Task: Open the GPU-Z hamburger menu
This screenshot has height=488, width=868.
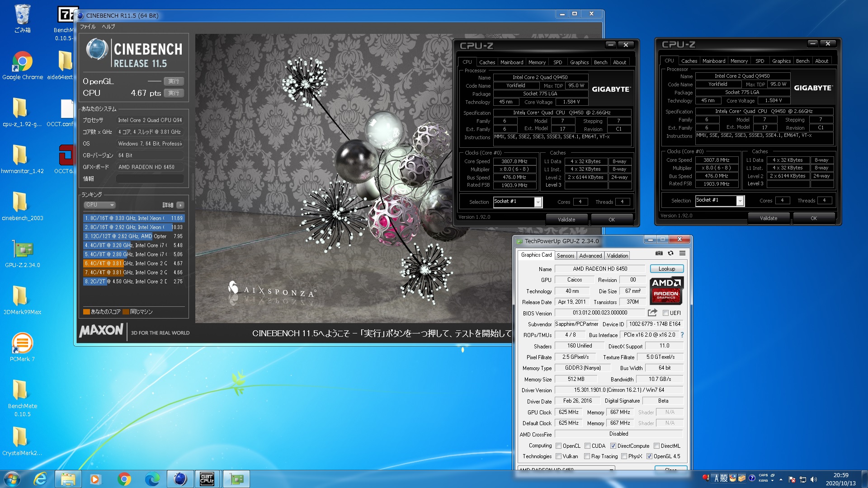Action: pyautogui.click(x=682, y=253)
